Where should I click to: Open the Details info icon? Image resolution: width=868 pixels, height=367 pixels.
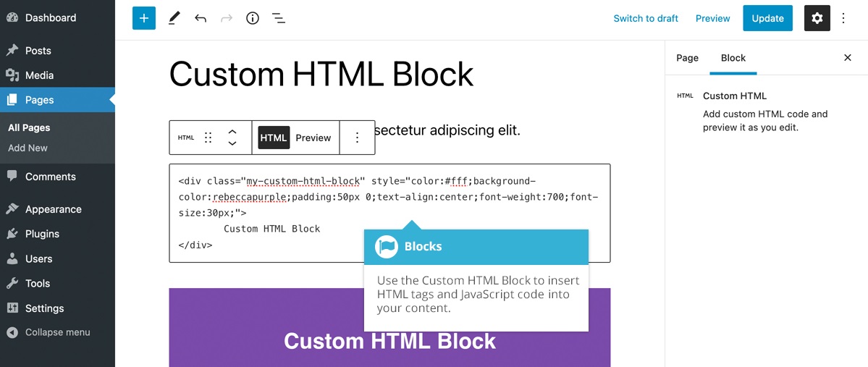(x=253, y=18)
